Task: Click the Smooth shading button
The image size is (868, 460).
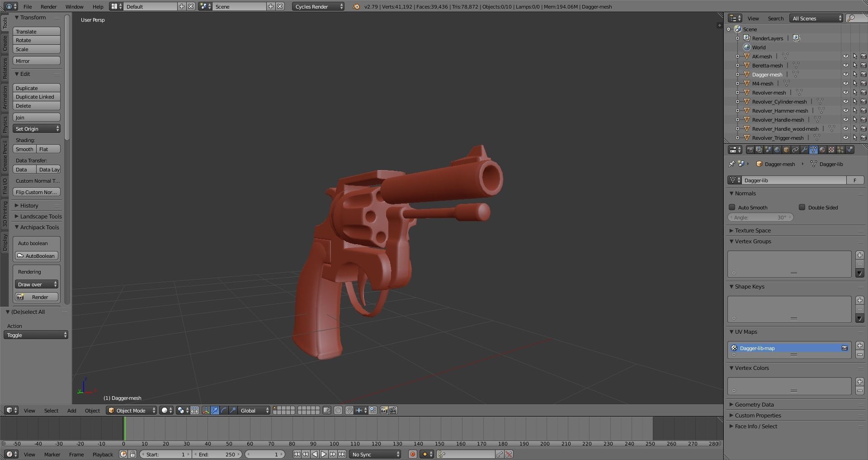Action: click(x=24, y=149)
